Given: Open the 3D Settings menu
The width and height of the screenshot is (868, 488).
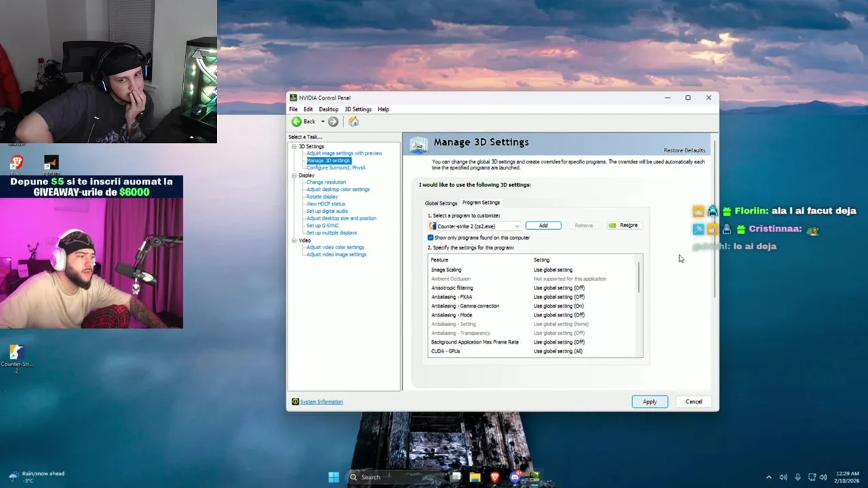Looking at the screenshot, I should coord(358,109).
